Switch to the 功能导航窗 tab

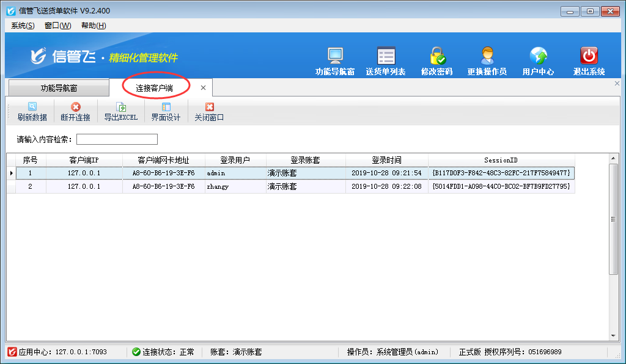(59, 89)
